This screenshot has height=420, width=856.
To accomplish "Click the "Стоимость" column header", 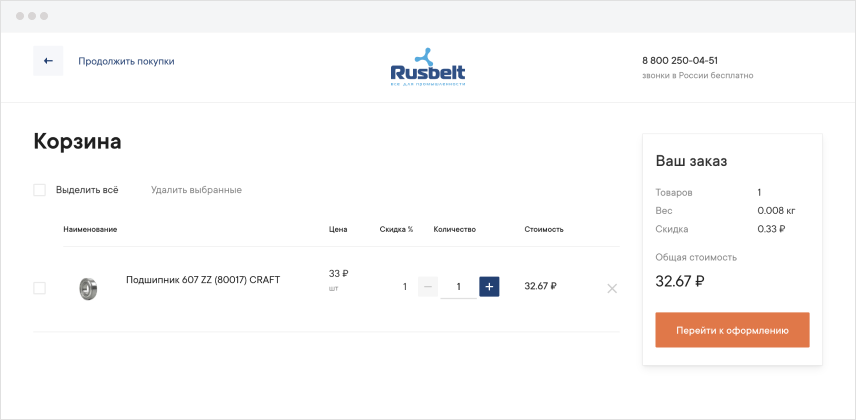I will coord(544,229).
